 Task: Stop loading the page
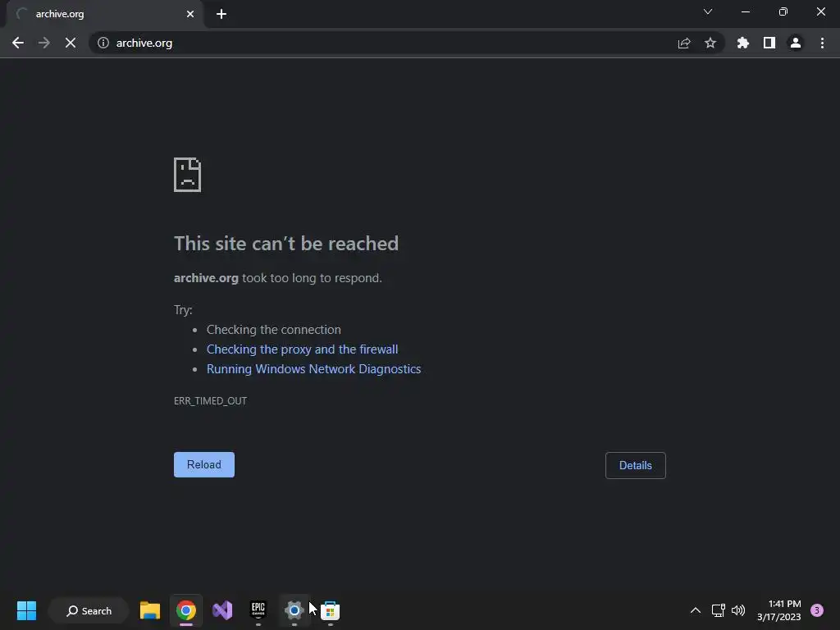tap(71, 43)
